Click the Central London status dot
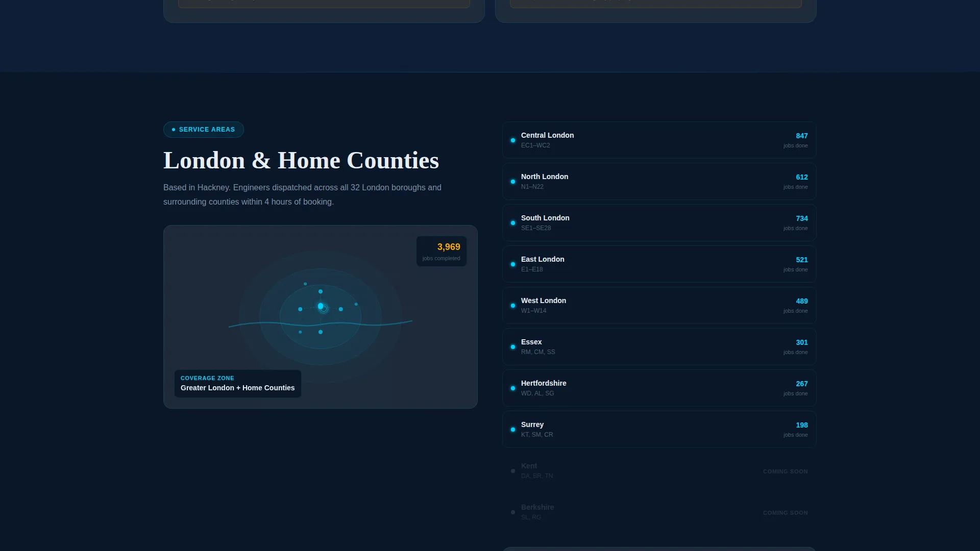Screen dimensions: 980x551 pyautogui.click(x=513, y=140)
